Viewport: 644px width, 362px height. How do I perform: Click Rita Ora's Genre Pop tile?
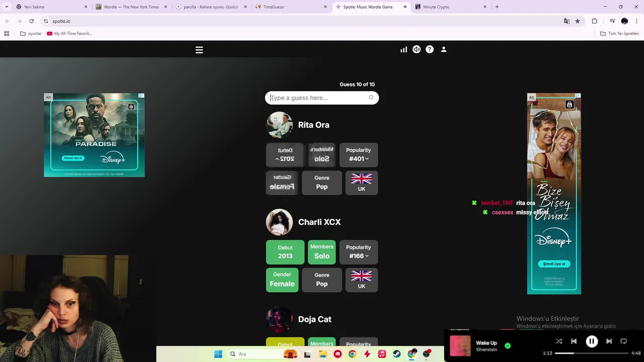click(322, 183)
